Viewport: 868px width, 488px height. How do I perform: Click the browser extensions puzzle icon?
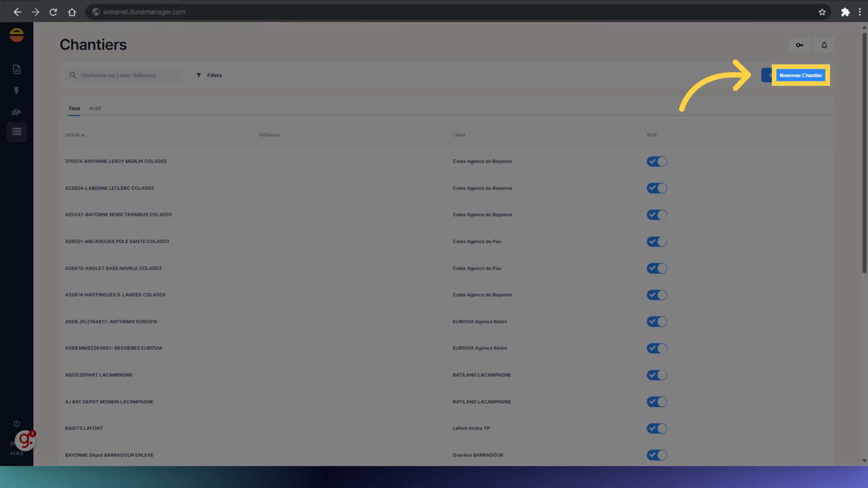click(x=845, y=12)
